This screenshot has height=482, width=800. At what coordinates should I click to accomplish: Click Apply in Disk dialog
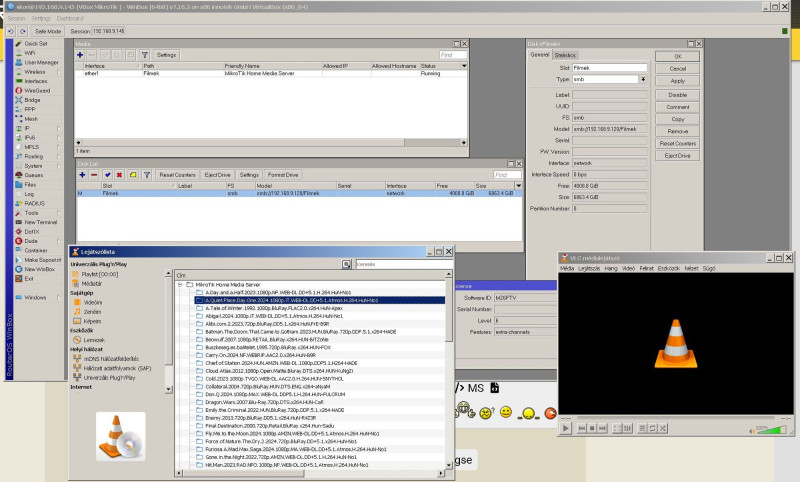(678, 81)
